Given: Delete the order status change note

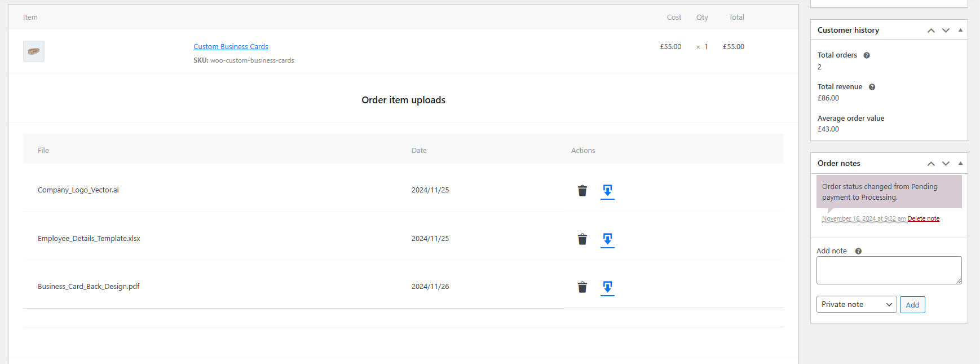Looking at the screenshot, I should 924,218.
